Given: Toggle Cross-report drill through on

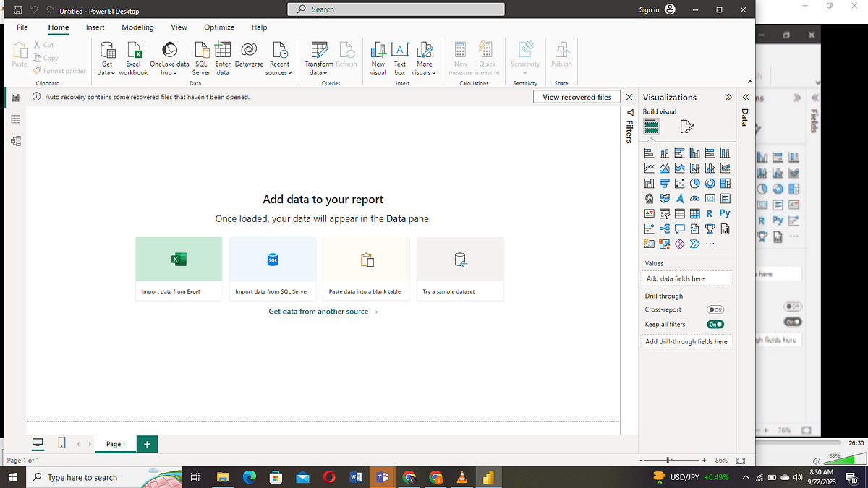Looking at the screenshot, I should pyautogui.click(x=715, y=309).
